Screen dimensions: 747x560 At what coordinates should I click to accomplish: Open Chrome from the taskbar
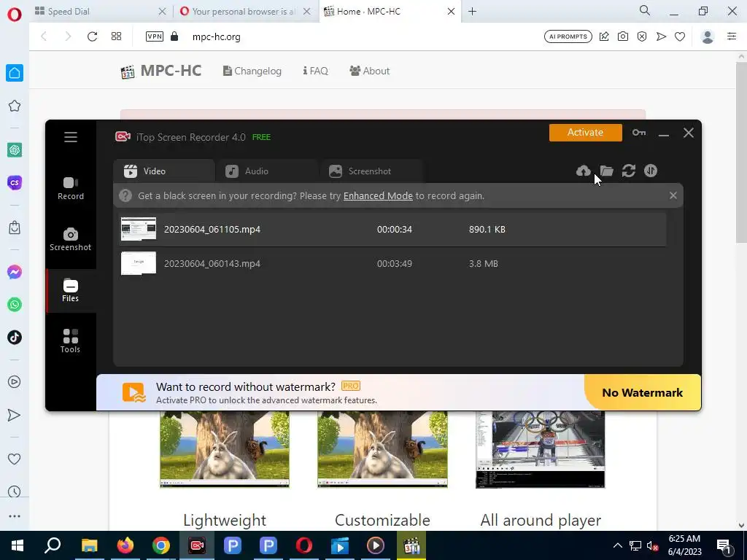pyautogui.click(x=161, y=545)
